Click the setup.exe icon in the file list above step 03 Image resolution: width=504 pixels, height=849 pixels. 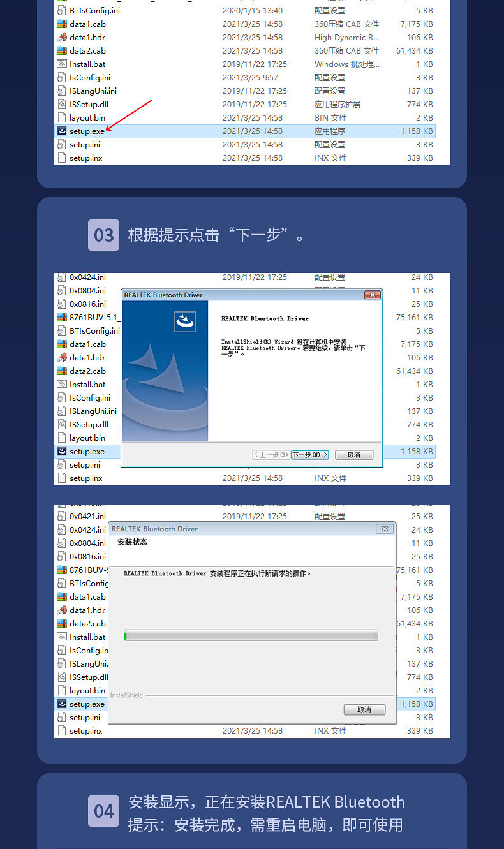coord(62,131)
